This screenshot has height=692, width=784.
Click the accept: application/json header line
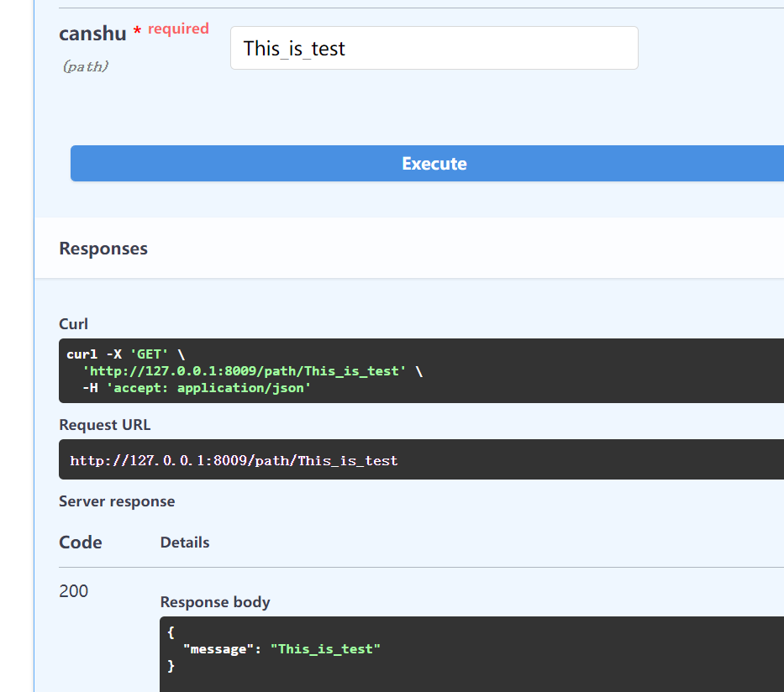click(x=197, y=388)
